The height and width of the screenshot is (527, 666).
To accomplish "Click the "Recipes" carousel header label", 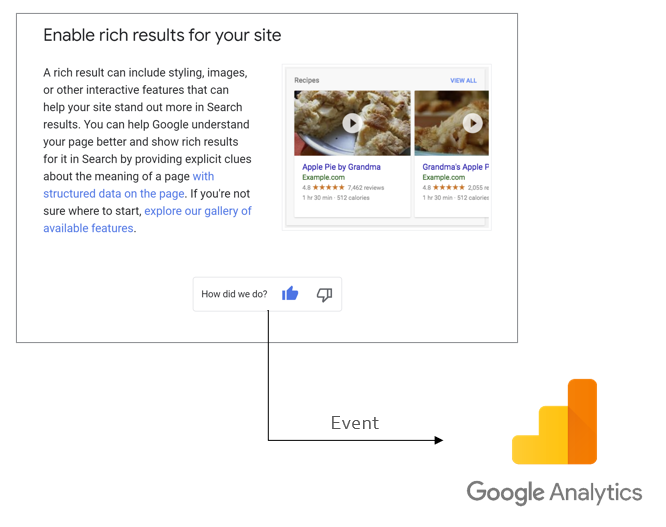I will click(307, 80).
